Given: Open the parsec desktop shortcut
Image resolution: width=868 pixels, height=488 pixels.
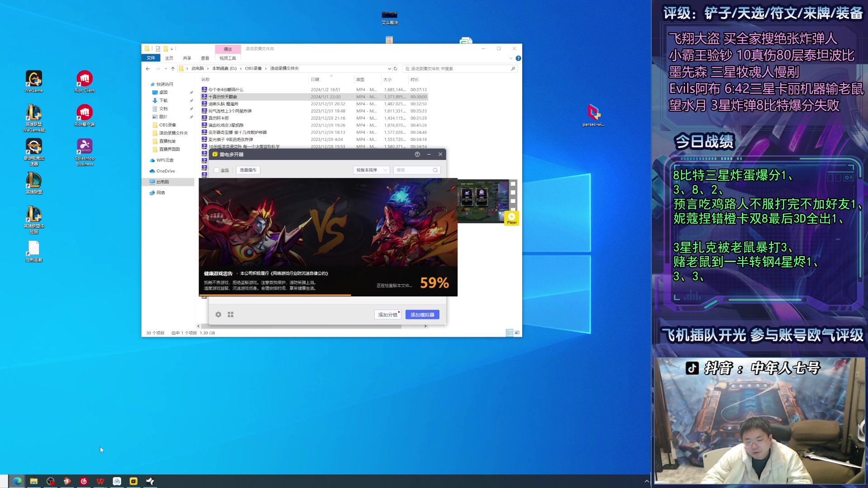Looking at the screenshot, I should click(594, 115).
